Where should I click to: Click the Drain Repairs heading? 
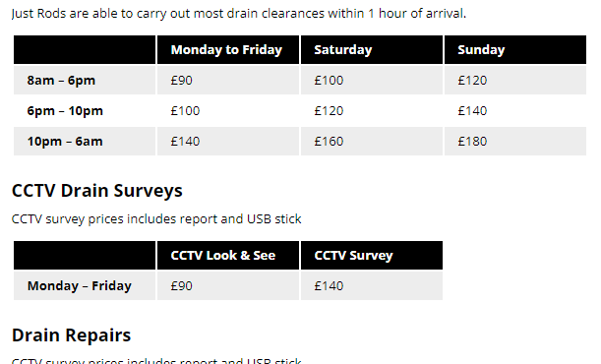pyautogui.click(x=71, y=334)
